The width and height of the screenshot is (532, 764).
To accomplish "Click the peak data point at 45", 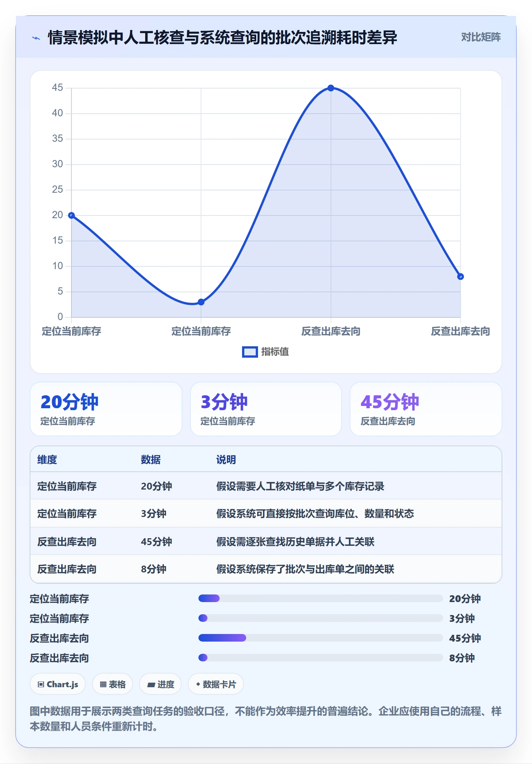I will tap(331, 88).
